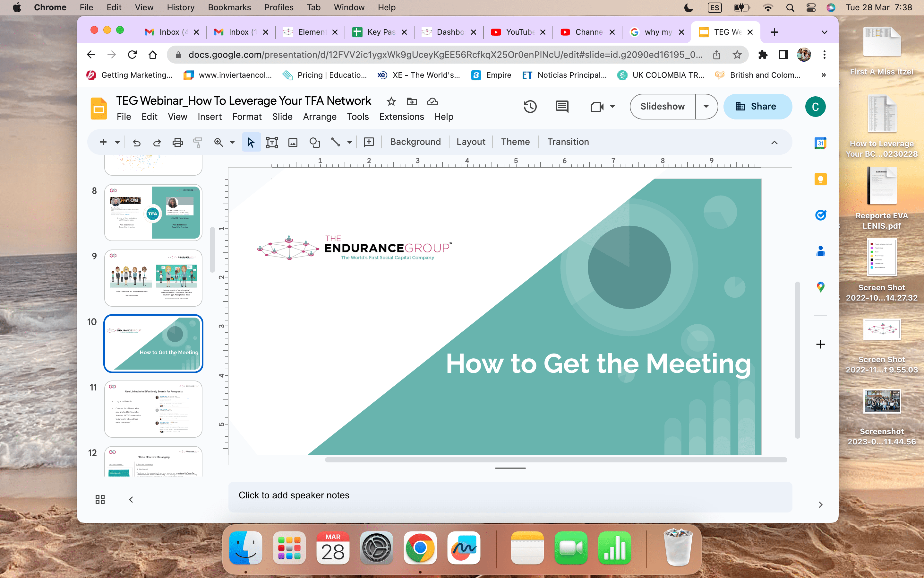924x578 pixels.
Task: Open the Arrange menu
Action: 320,117
